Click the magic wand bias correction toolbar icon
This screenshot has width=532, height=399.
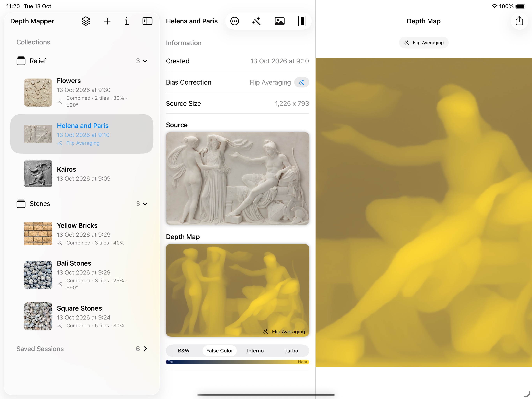coord(257,21)
